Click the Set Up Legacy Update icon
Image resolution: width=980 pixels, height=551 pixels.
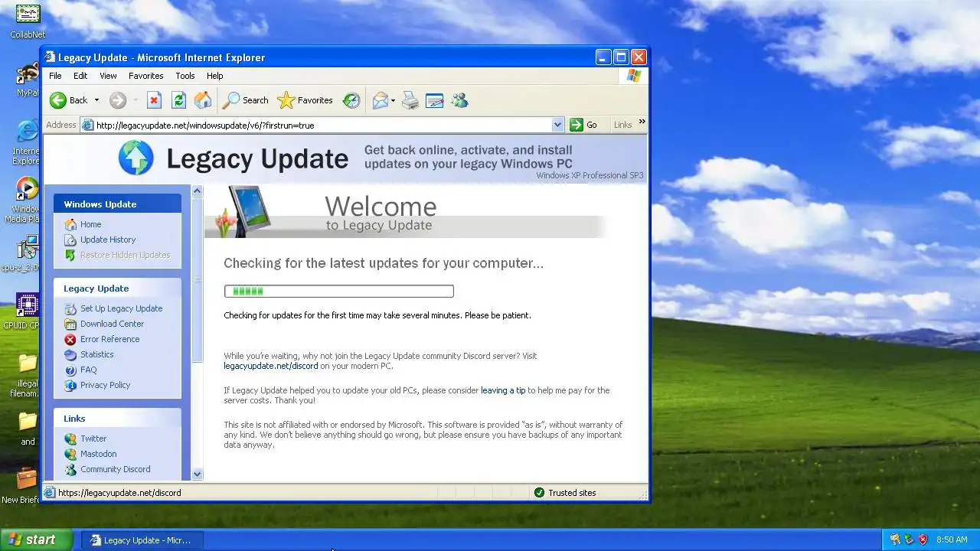[x=70, y=308]
